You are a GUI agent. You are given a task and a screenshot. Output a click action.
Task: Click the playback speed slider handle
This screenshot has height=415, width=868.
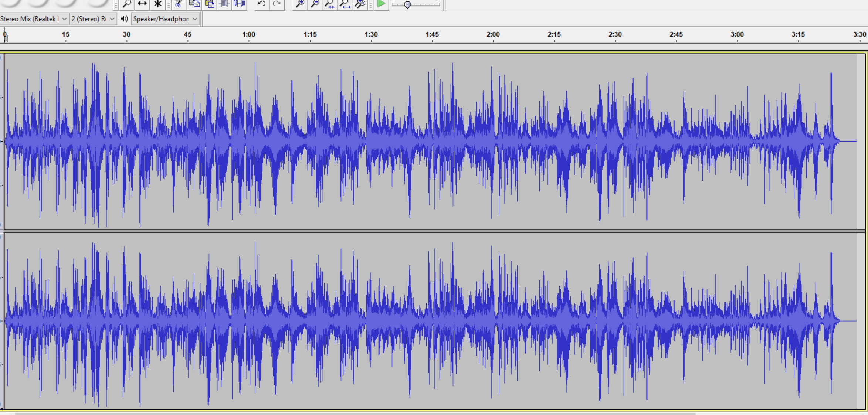407,5
